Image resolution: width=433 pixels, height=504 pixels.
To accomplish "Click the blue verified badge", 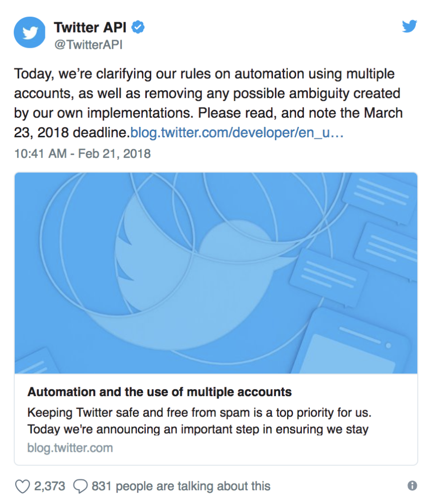I will [x=138, y=28].
